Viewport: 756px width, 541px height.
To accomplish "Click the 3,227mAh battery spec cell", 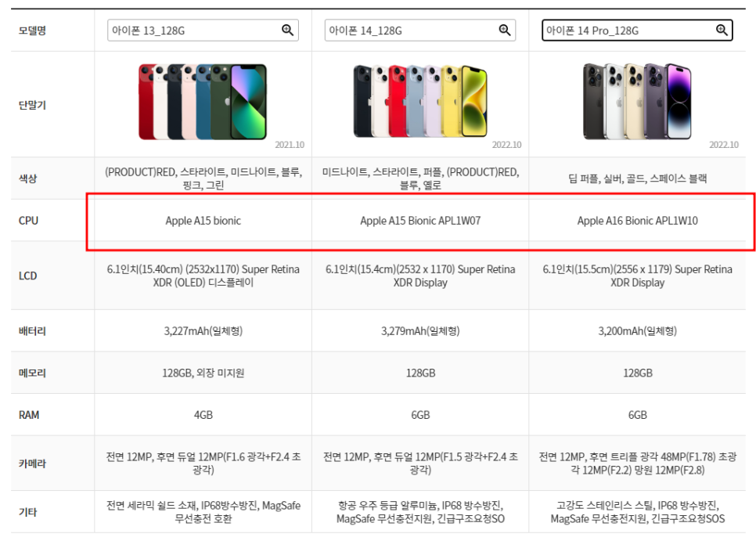I will [203, 330].
